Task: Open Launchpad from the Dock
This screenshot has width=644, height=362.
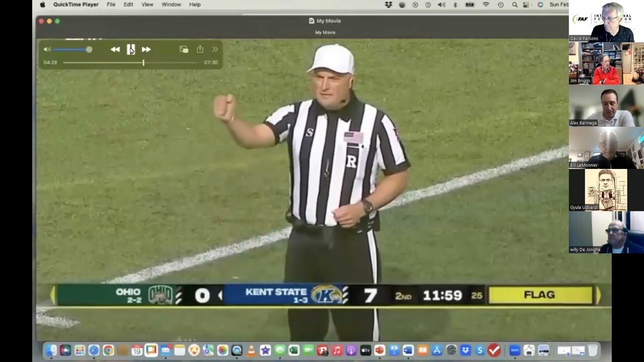Action: [79, 350]
